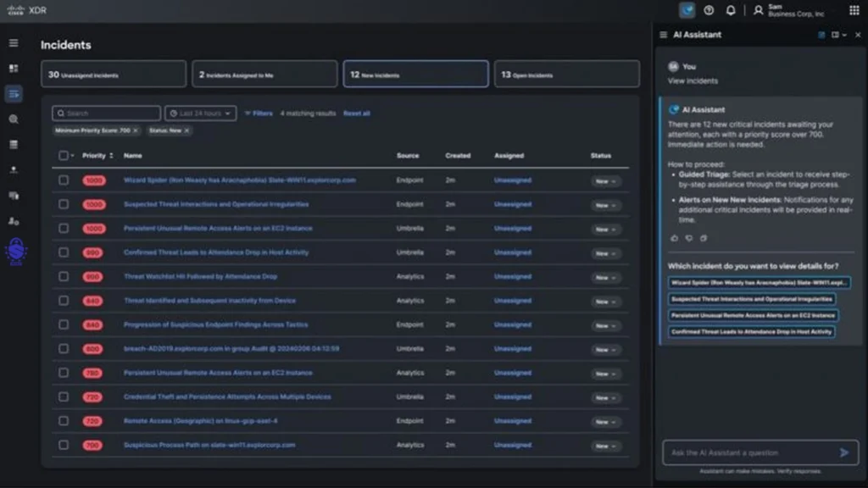
Task: Open the user profile icon for Sam
Action: coord(759,10)
